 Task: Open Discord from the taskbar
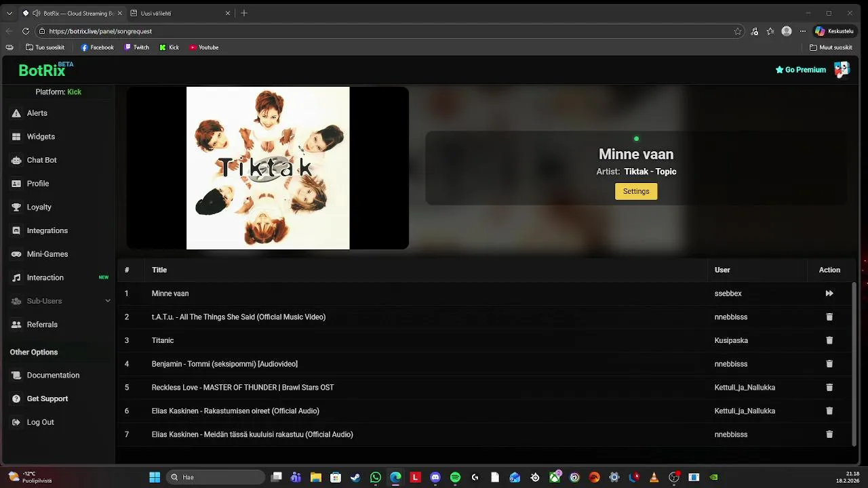[435, 477]
